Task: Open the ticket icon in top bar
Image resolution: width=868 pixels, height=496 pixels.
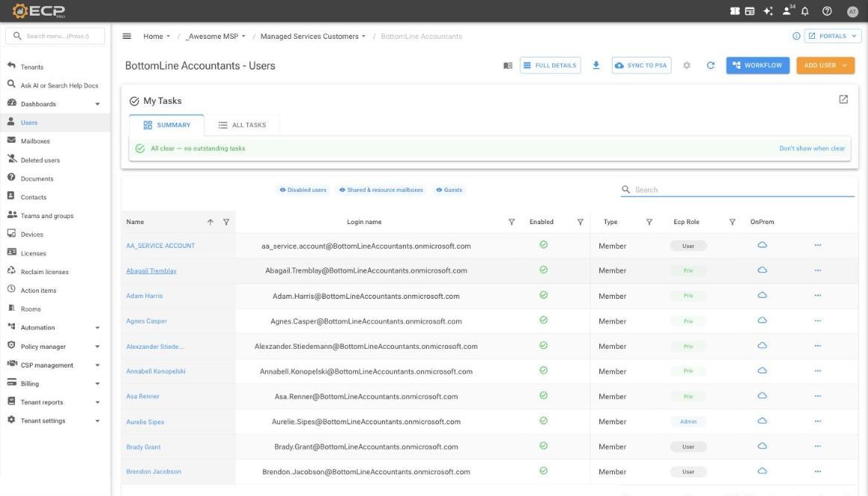Action: click(734, 11)
